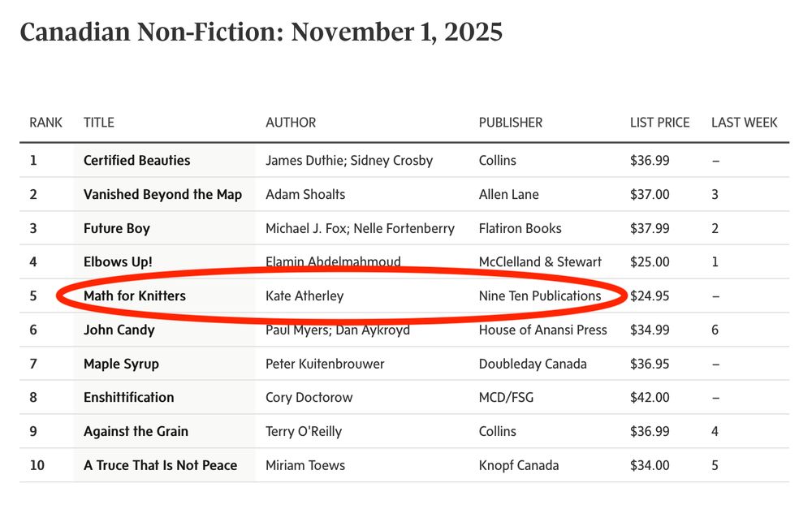The height and width of the screenshot is (522, 812).
Task: Open 'A Truce That Is Not Peace'
Action: [160, 465]
